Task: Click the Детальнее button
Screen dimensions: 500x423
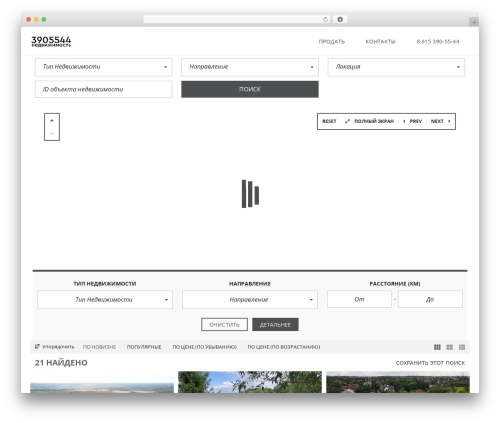Action: [275, 325]
